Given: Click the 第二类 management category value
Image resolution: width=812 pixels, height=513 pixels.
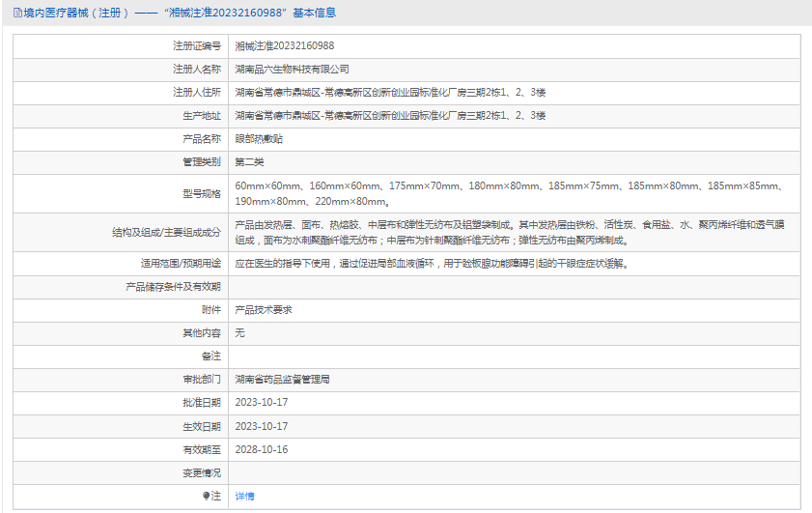Looking at the screenshot, I should [x=249, y=161].
